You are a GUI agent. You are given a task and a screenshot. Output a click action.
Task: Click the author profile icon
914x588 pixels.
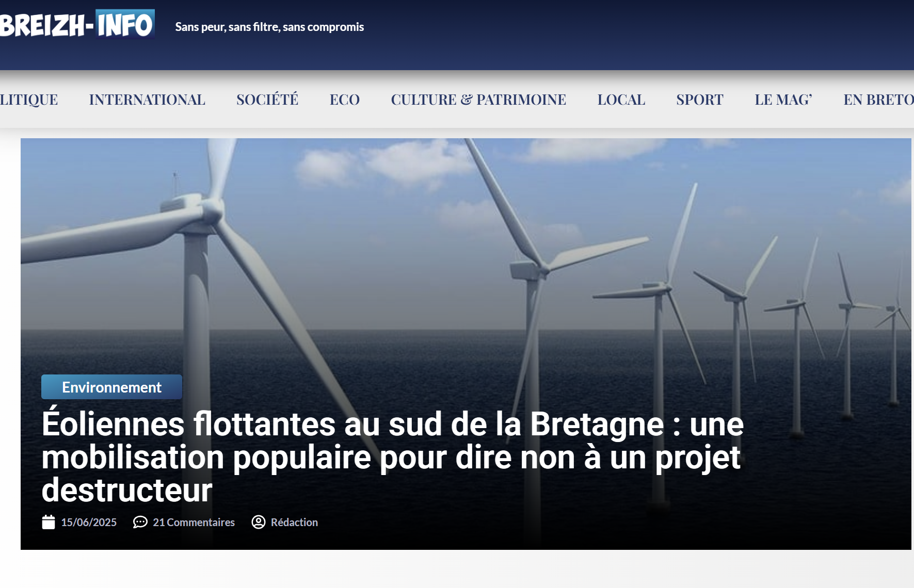pyautogui.click(x=258, y=522)
